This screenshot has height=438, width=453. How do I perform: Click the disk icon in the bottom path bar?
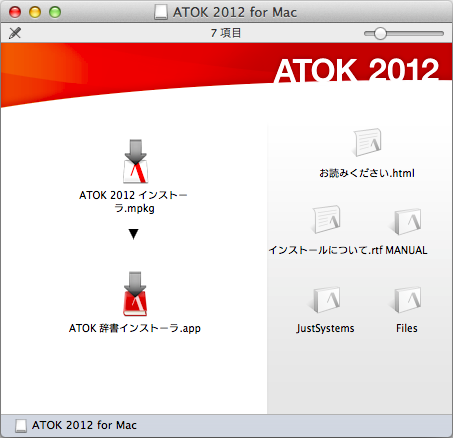click(x=21, y=425)
